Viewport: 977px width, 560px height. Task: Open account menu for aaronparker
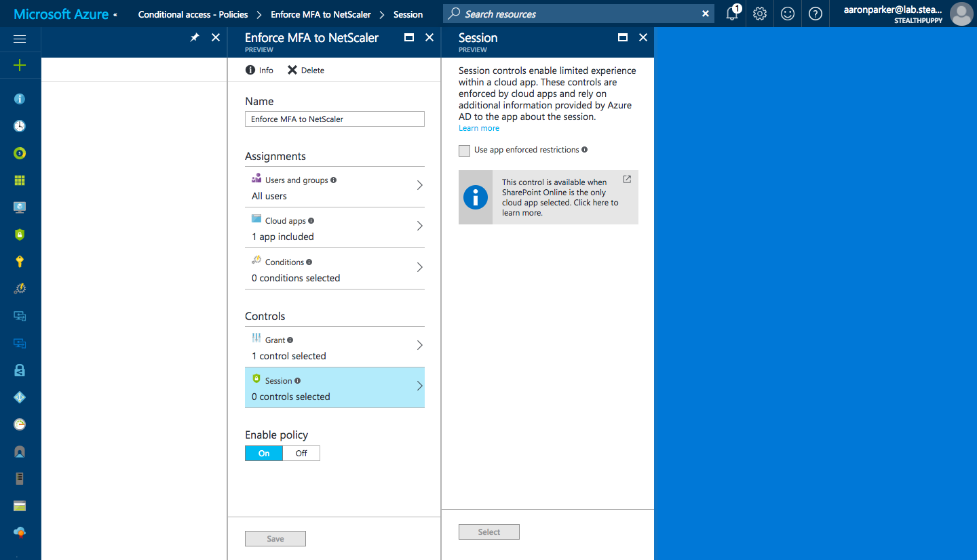pos(906,14)
